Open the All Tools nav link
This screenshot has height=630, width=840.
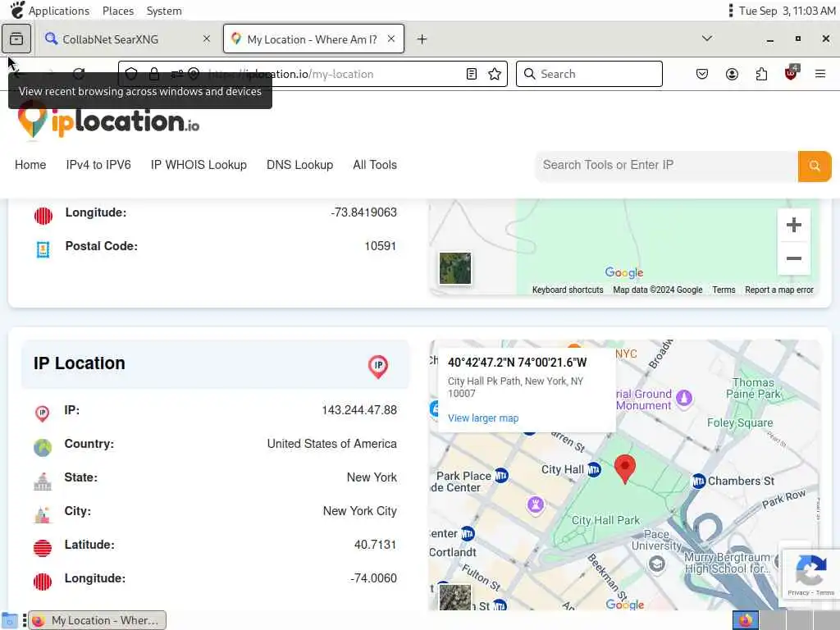(375, 165)
